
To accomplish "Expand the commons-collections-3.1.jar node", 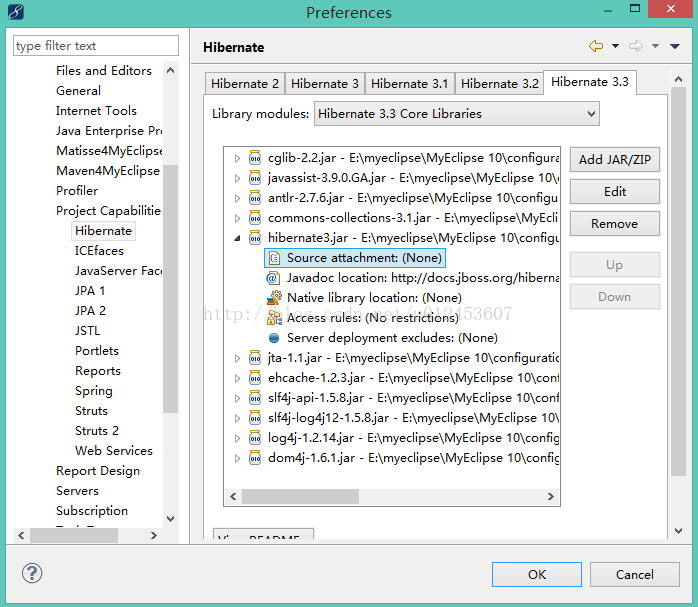I will [x=237, y=218].
